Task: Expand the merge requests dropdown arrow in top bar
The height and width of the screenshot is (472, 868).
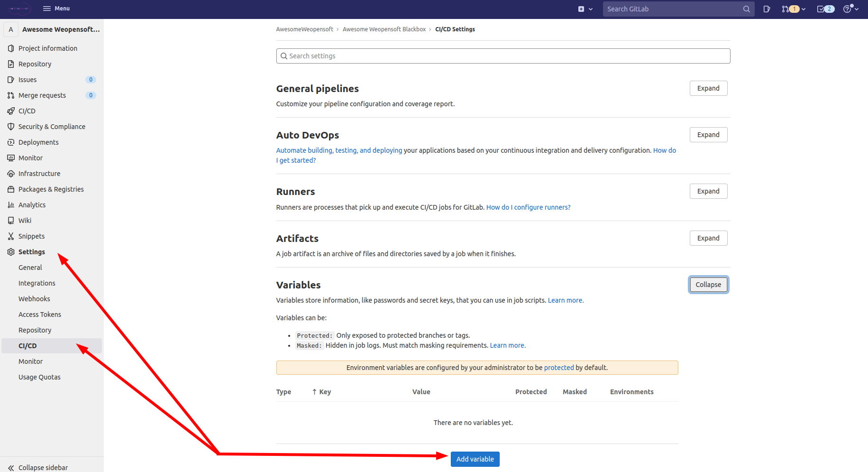Action: pyautogui.click(x=804, y=9)
